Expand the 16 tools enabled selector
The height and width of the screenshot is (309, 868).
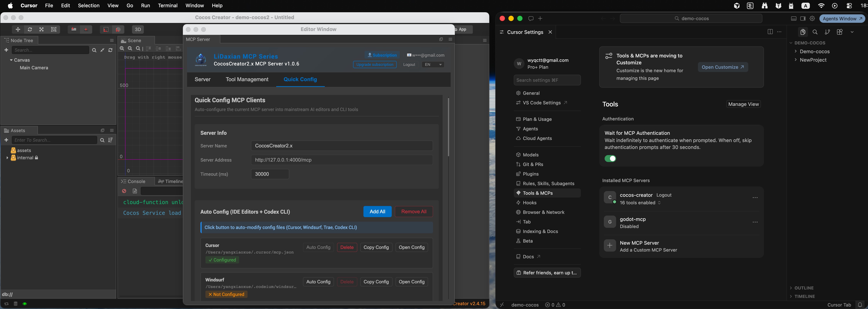tap(640, 203)
